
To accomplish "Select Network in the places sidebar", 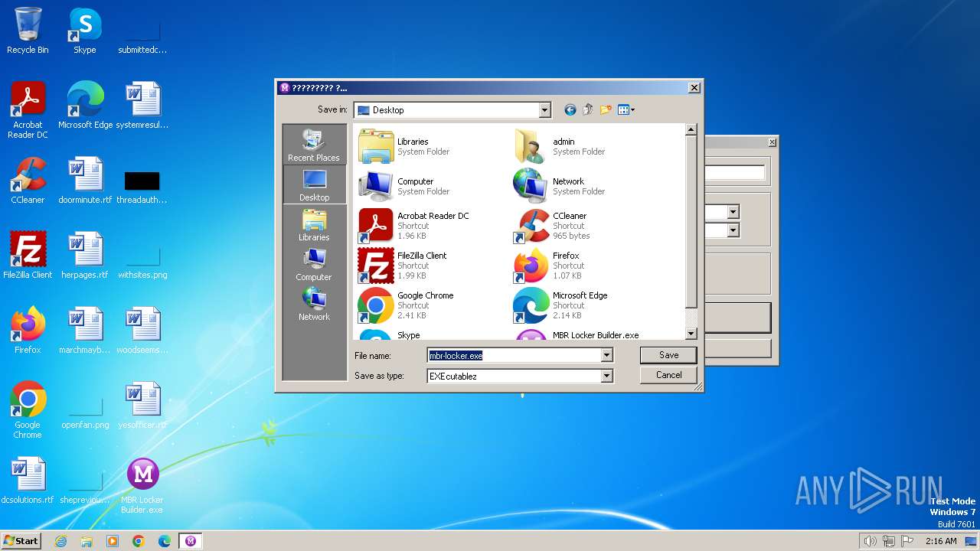I will (x=314, y=305).
